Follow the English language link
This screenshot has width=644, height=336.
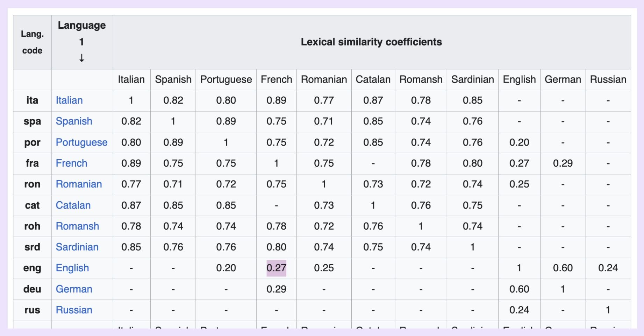(72, 268)
